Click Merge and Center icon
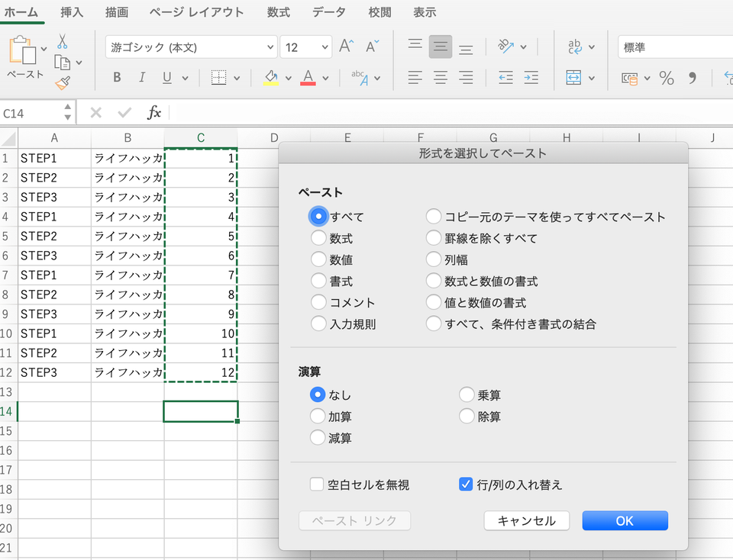The width and height of the screenshot is (733, 560). (x=573, y=78)
